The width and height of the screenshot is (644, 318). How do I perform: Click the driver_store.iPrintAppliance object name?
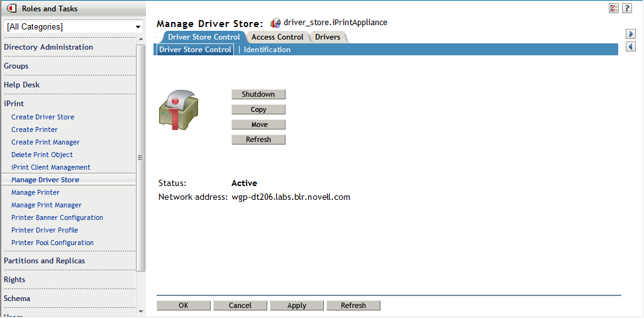click(335, 22)
